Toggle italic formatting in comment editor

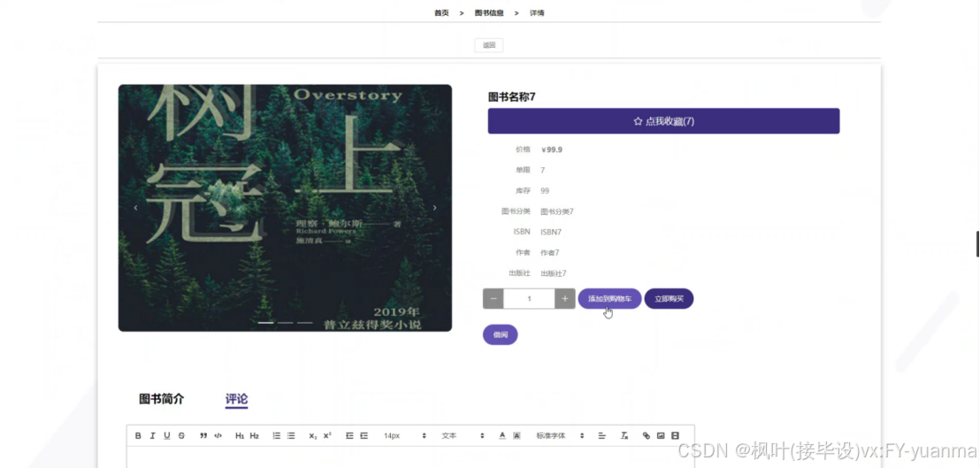tap(152, 435)
